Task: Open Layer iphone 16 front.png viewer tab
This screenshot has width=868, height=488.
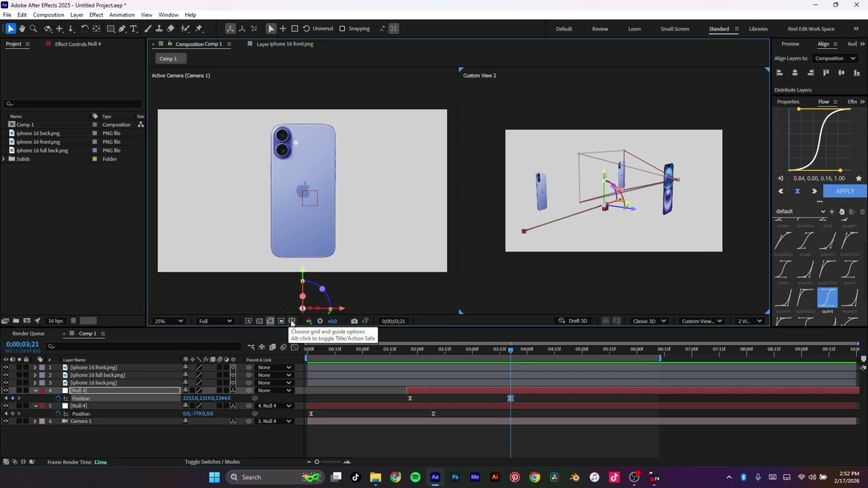Action: tap(285, 44)
